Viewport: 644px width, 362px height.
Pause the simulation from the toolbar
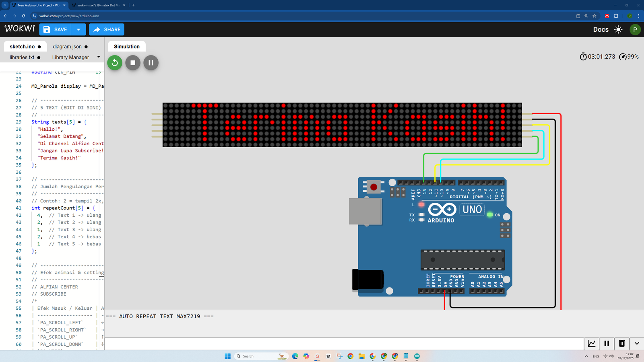tap(151, 63)
